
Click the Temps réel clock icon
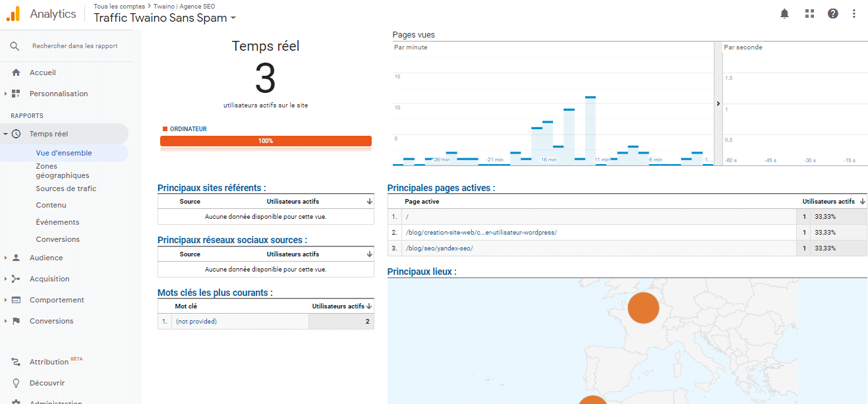tap(16, 134)
